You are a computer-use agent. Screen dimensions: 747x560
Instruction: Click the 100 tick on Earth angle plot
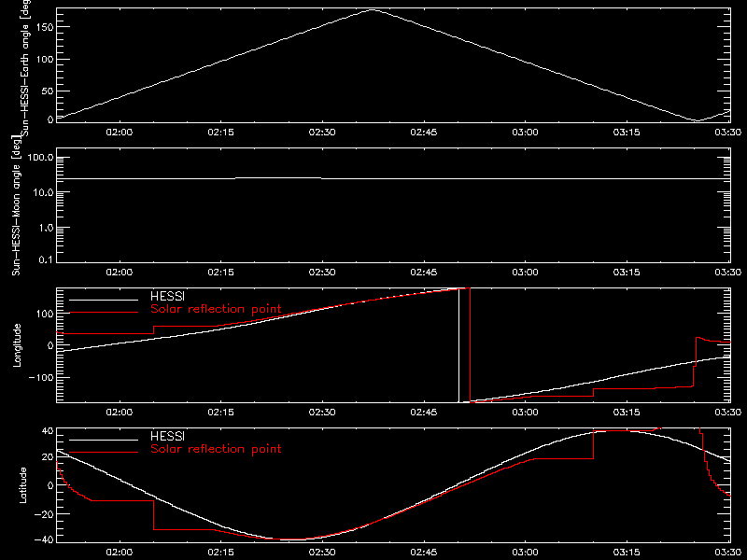(45, 60)
